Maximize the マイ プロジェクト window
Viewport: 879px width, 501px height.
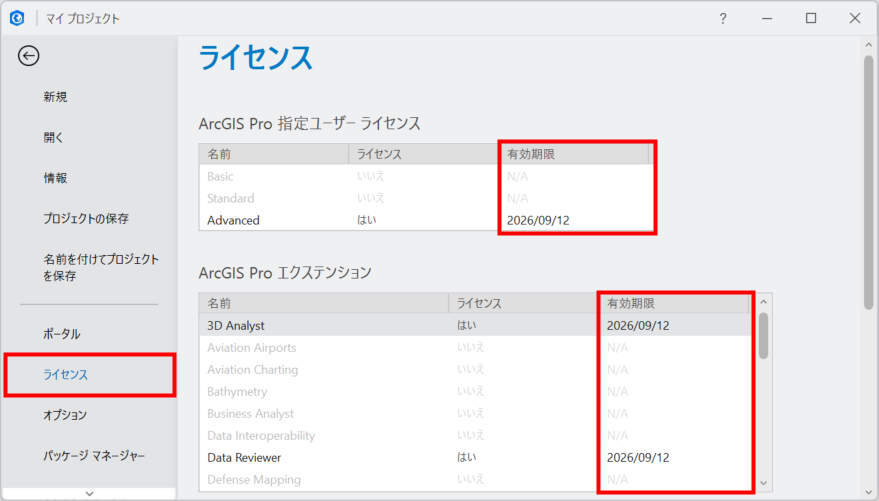[811, 18]
